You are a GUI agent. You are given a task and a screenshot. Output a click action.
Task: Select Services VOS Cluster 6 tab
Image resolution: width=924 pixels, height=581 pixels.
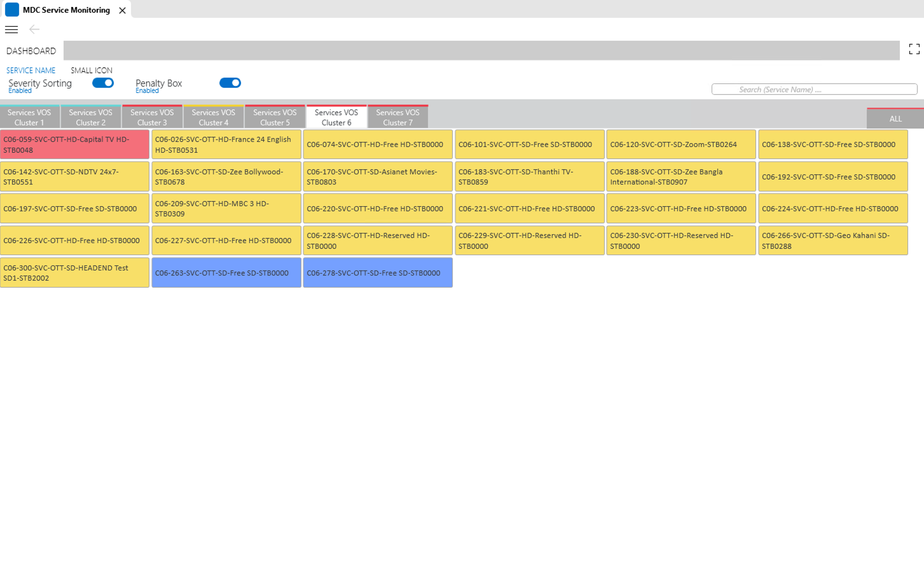(337, 117)
